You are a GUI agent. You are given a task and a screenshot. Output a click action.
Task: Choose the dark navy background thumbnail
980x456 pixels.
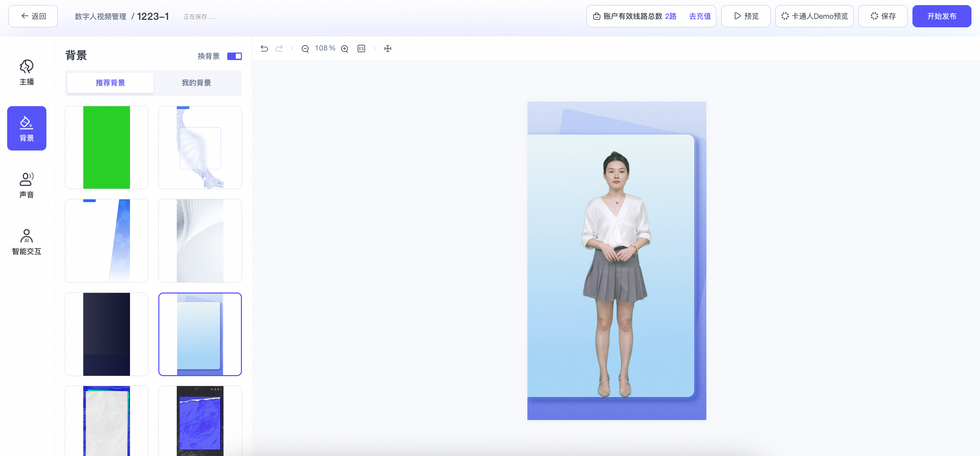(x=106, y=334)
